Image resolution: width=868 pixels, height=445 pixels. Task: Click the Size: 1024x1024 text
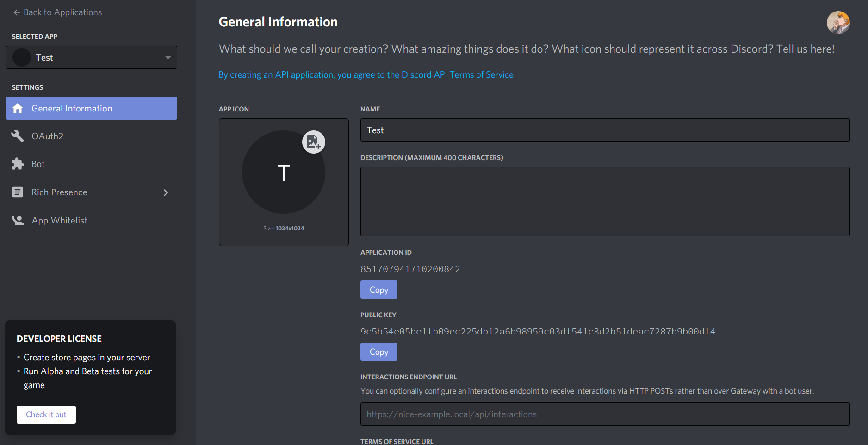tap(284, 229)
